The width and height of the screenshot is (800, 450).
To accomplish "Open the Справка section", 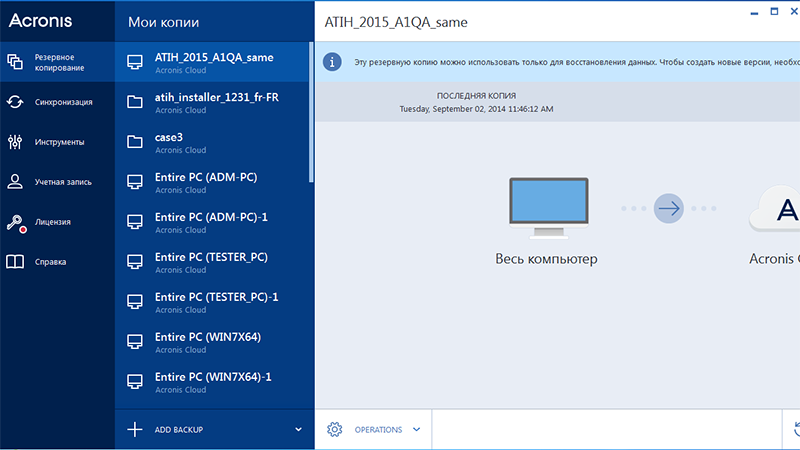I will pyautogui.click(x=57, y=262).
